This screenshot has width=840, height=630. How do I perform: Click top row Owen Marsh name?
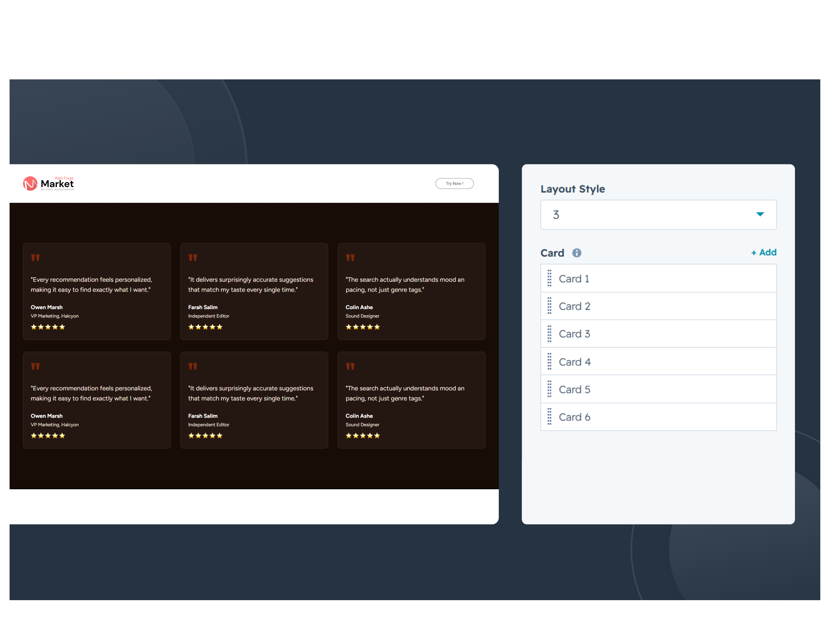47,307
